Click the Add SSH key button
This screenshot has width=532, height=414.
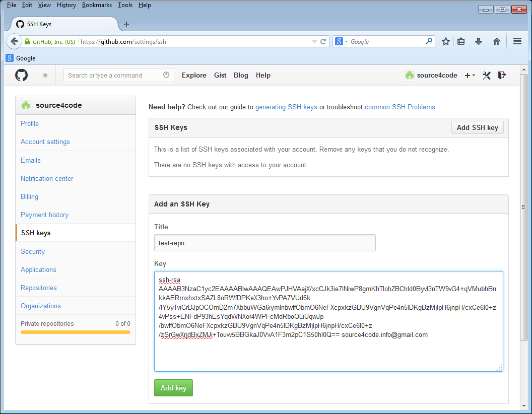click(477, 127)
